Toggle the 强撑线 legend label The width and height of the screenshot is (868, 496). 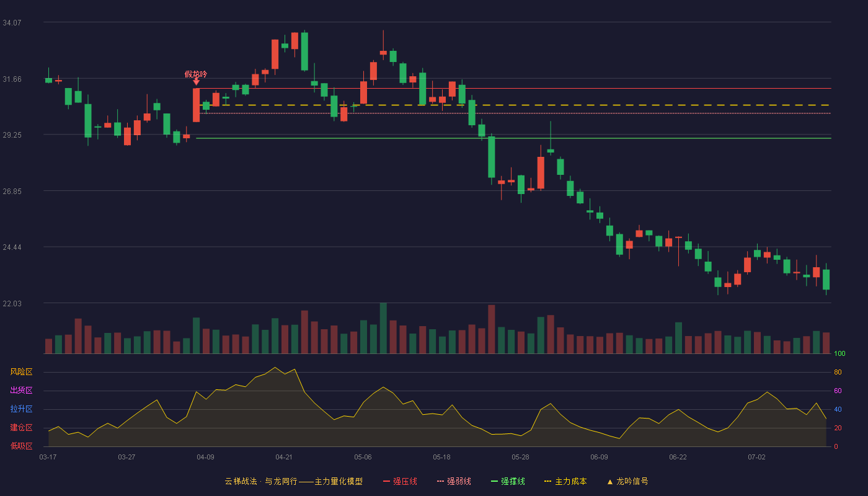pos(513,482)
